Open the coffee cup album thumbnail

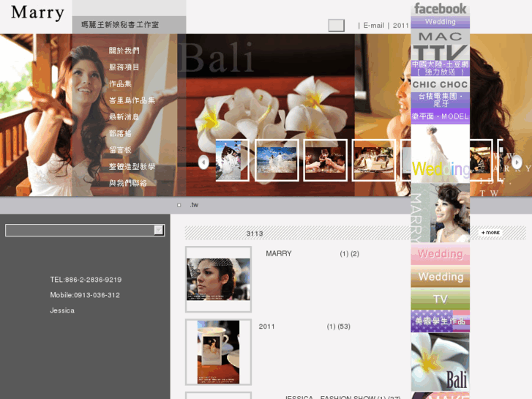click(218, 352)
